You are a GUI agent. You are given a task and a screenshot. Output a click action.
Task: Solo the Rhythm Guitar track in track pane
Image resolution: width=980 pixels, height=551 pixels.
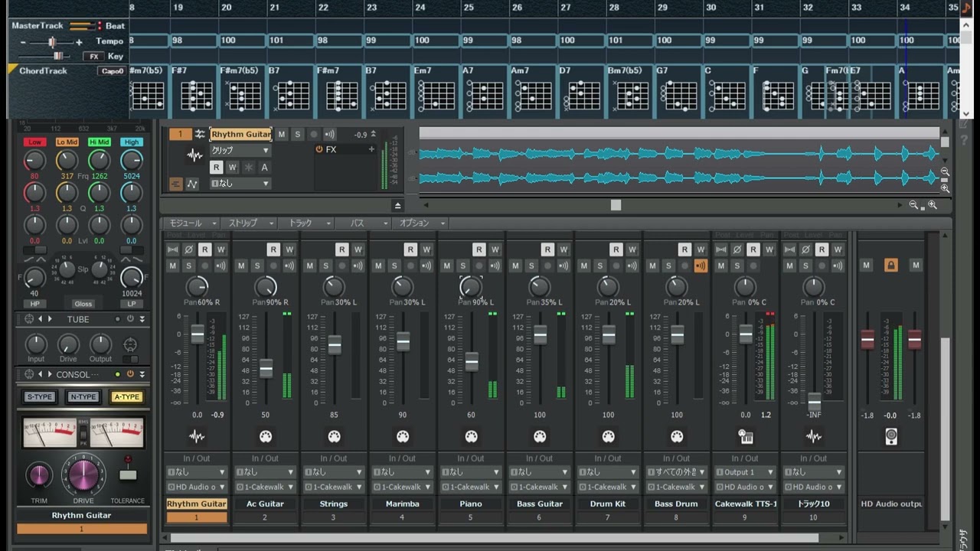click(x=298, y=135)
